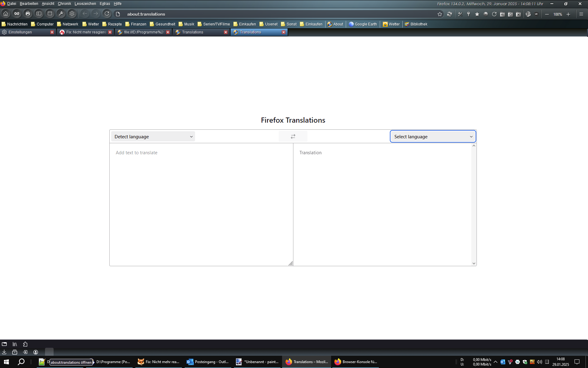Image resolution: width=588 pixels, height=368 pixels.
Task: Click the swap languages arrows button
Action: point(293,136)
